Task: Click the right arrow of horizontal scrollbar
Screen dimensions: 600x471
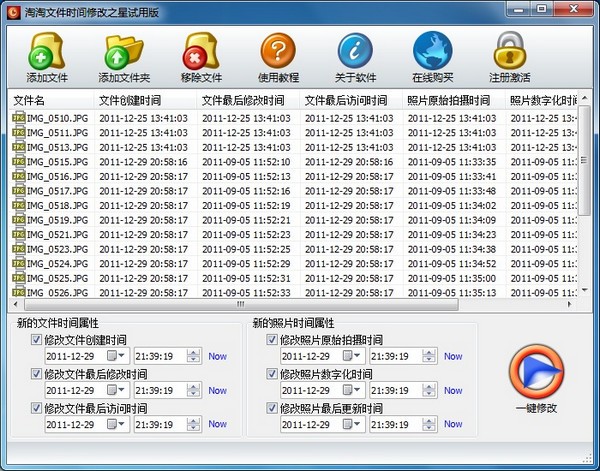Action: point(570,305)
